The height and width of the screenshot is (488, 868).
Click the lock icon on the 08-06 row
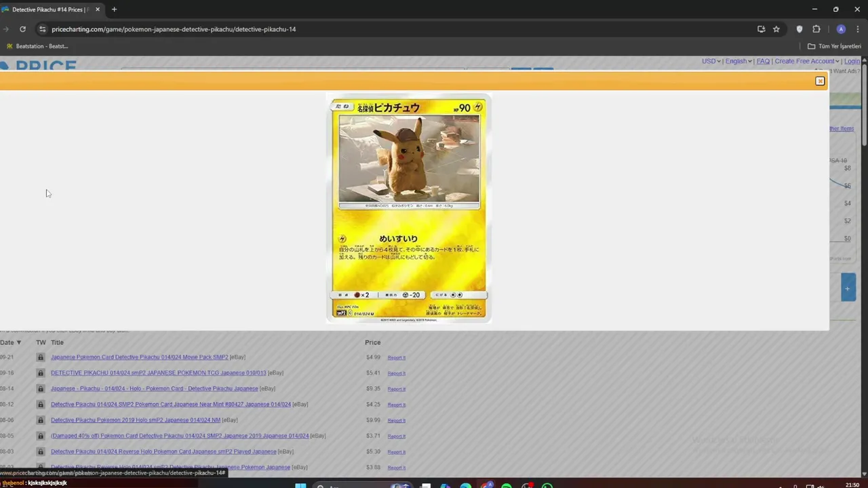pos(41,420)
